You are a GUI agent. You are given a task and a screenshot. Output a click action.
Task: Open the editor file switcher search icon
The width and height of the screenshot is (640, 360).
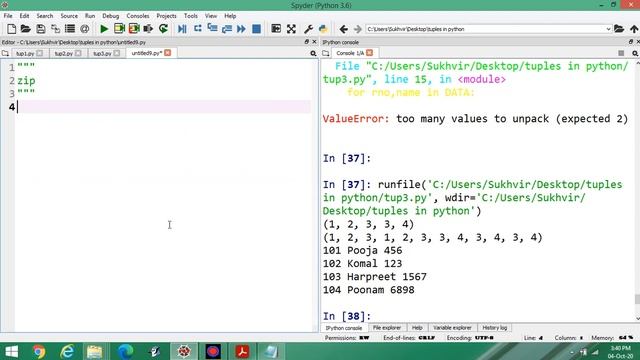(313, 53)
